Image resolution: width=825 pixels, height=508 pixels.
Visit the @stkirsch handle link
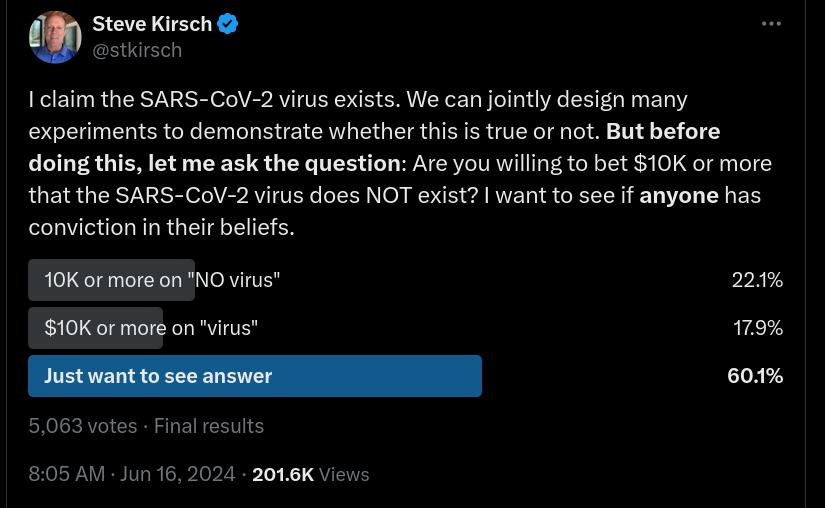pos(137,50)
